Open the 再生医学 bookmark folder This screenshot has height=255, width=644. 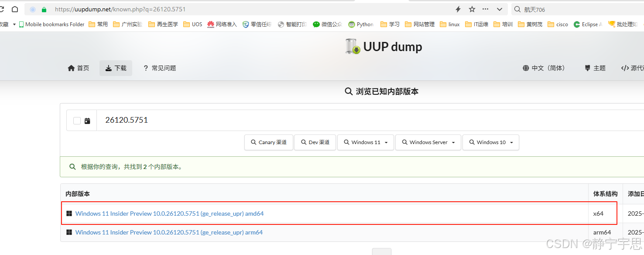click(163, 24)
